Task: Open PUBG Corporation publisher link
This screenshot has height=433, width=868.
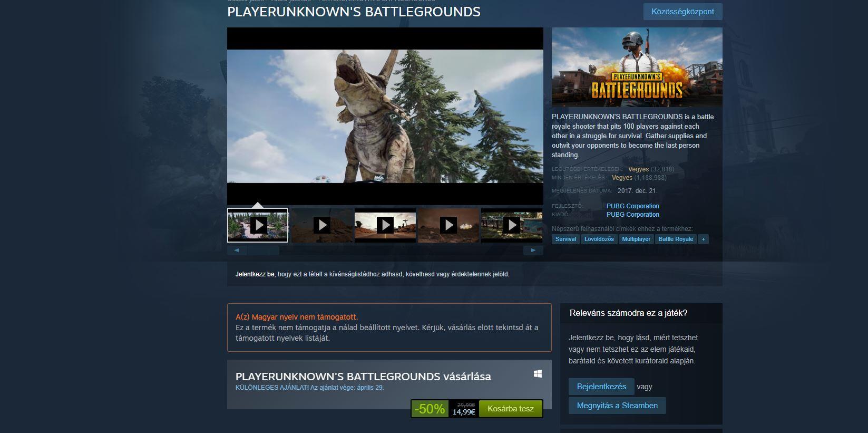Action: [632, 215]
